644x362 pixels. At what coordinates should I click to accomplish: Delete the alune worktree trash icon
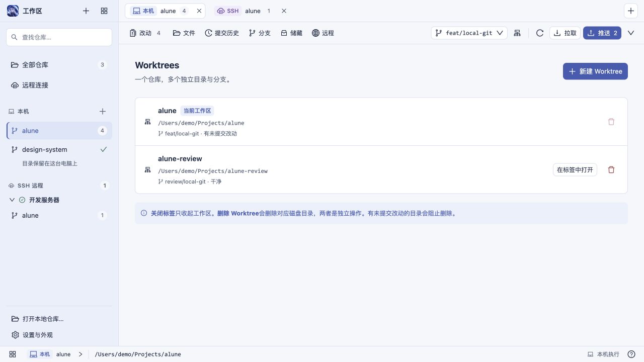611,122
